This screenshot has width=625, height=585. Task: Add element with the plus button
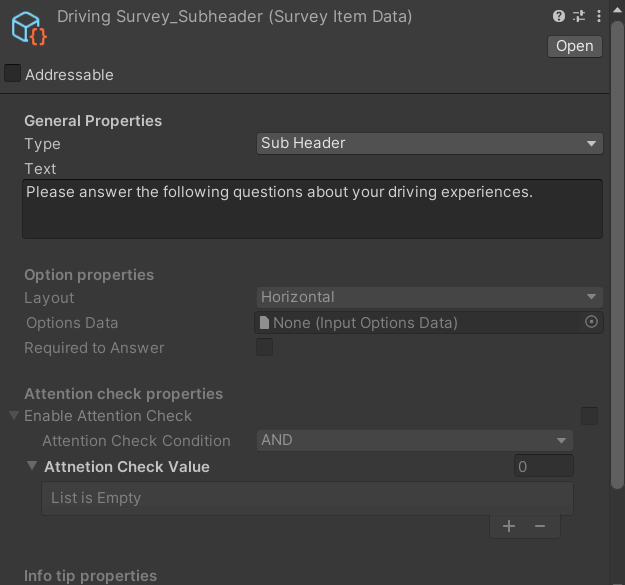pos(509,526)
